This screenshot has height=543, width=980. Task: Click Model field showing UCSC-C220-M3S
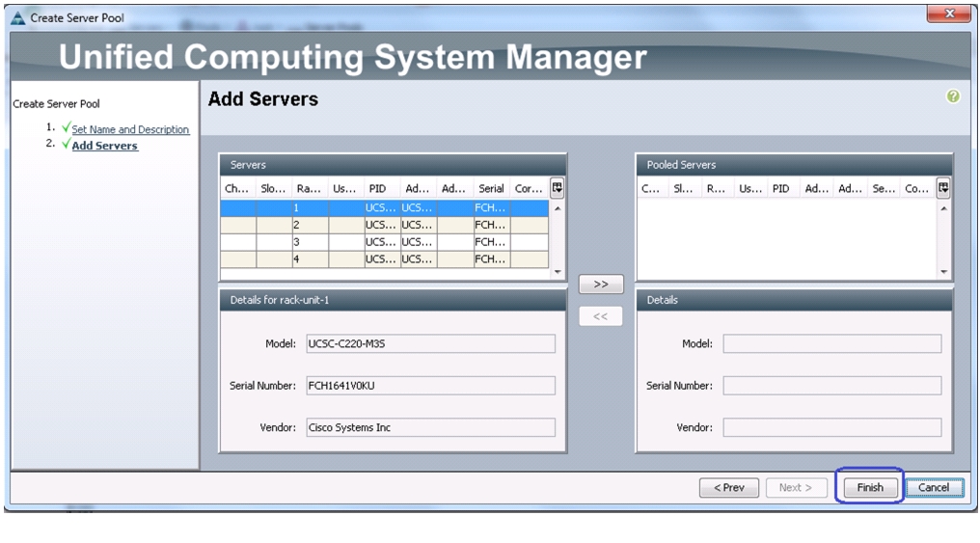(430, 343)
